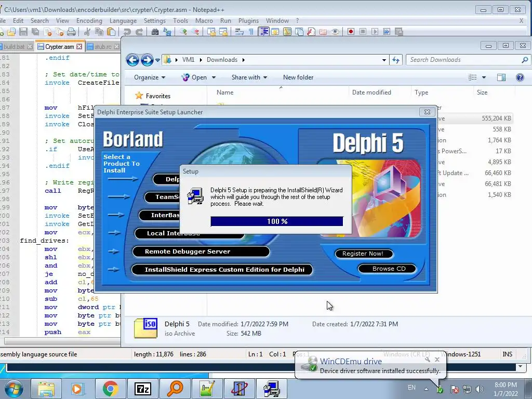Toggle Show All Characters pilcrow icon
The height and width of the screenshot is (399, 532).
251,32
